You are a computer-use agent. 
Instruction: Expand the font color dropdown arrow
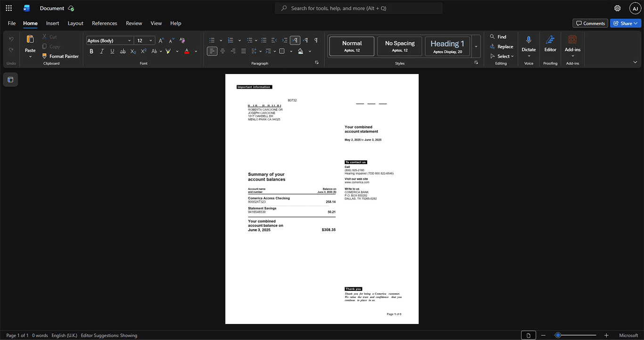(196, 51)
